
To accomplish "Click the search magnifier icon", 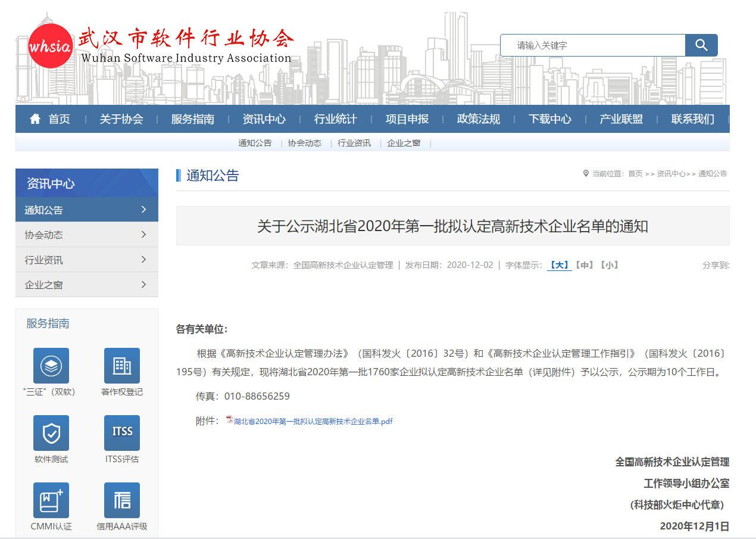I will (701, 45).
